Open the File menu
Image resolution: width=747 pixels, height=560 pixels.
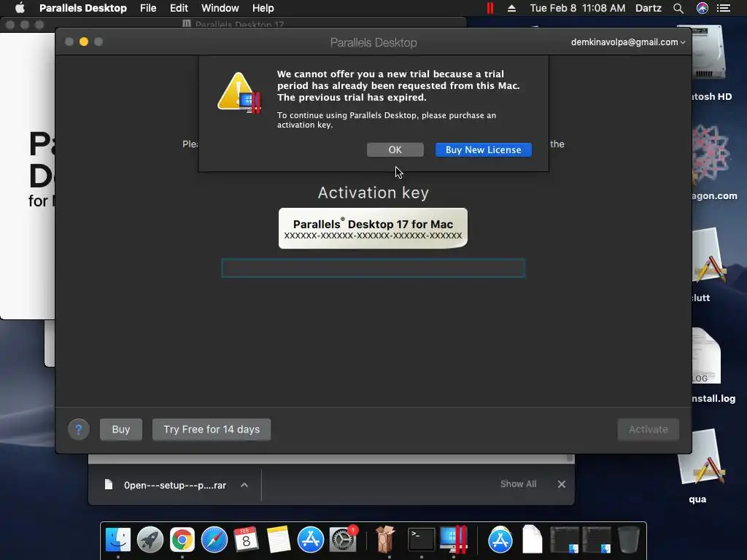tap(148, 8)
